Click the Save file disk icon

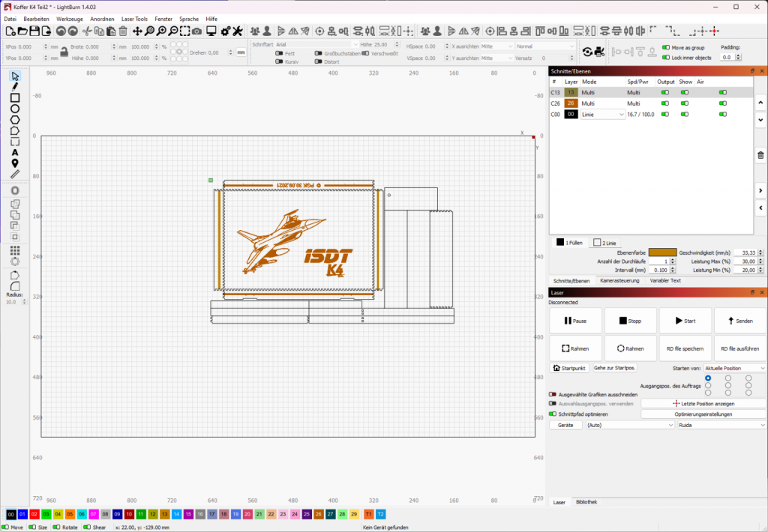[x=34, y=31]
